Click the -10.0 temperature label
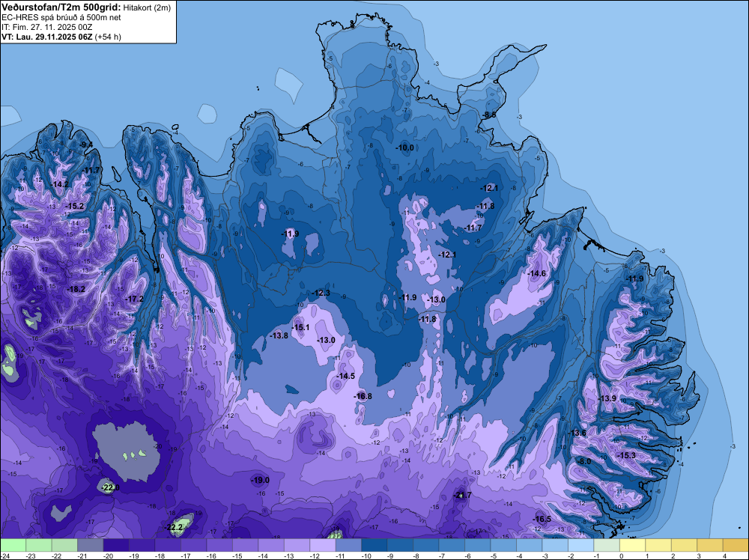This screenshot has height=560, width=749. coord(404,148)
